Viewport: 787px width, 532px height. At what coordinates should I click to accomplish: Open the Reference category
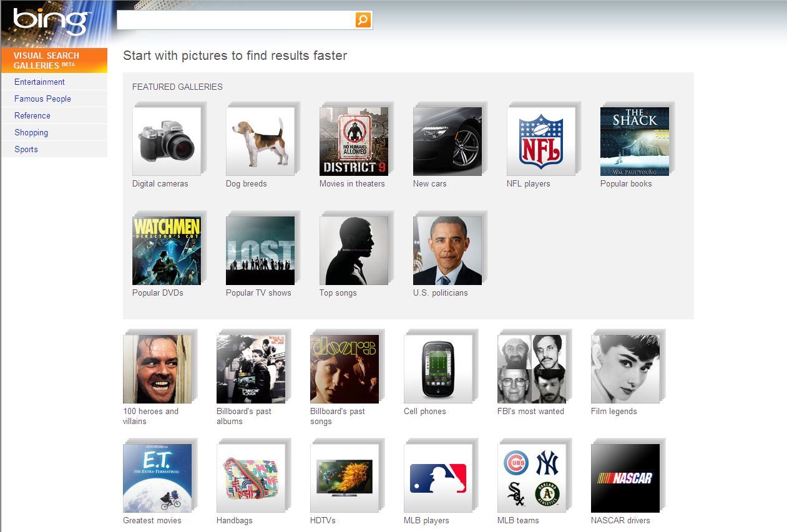coord(32,115)
